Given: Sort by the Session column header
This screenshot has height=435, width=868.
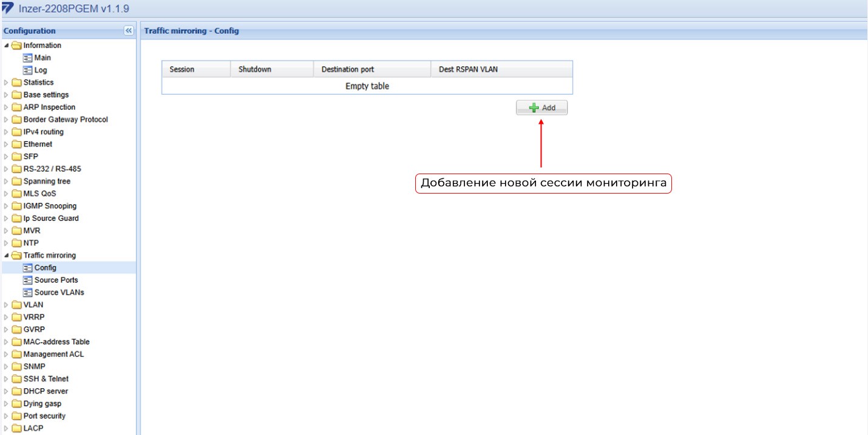Looking at the screenshot, I should [182, 69].
